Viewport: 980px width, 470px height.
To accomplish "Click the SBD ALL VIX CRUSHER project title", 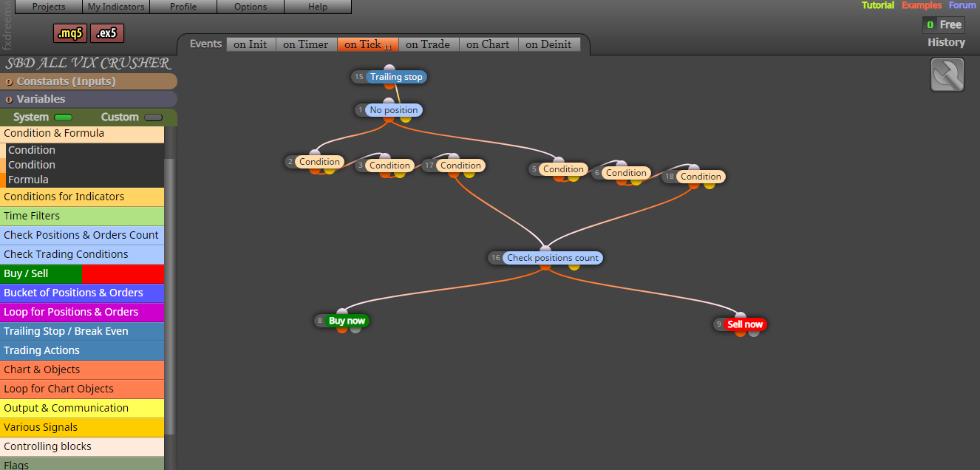I will (x=88, y=64).
